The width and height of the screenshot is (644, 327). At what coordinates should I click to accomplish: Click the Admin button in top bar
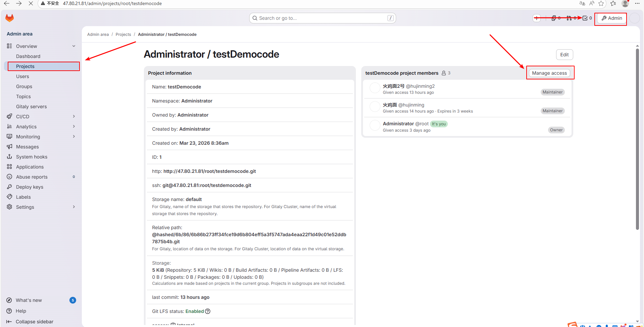point(612,18)
